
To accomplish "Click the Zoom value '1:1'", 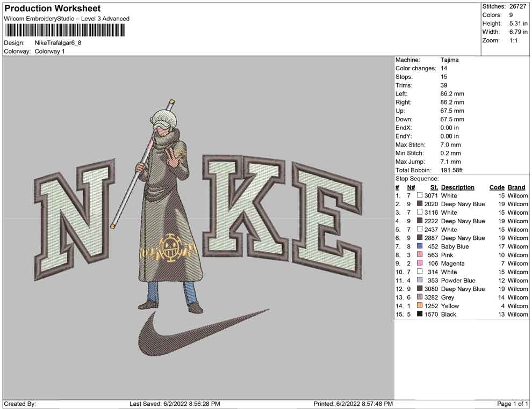I will (513, 40).
